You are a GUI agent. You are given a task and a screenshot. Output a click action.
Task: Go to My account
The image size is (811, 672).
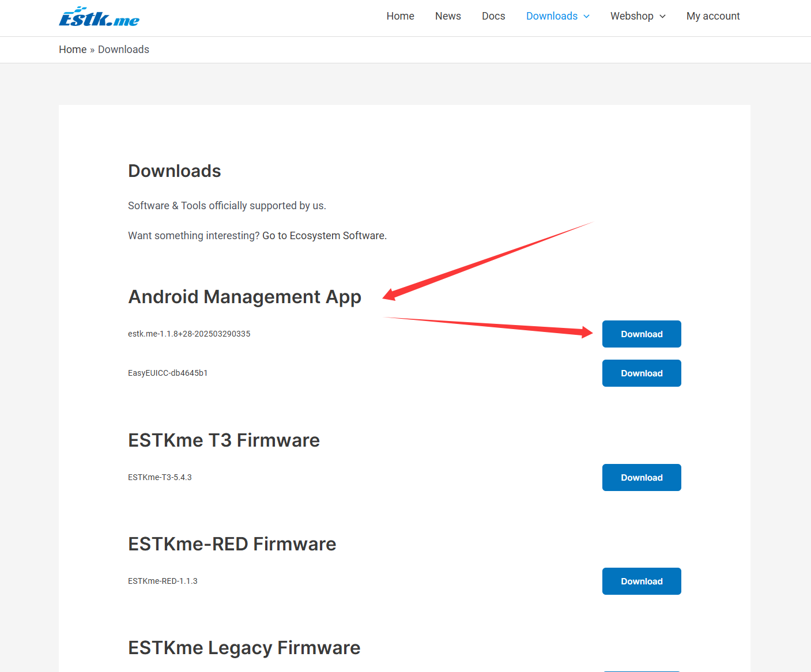pyautogui.click(x=713, y=16)
